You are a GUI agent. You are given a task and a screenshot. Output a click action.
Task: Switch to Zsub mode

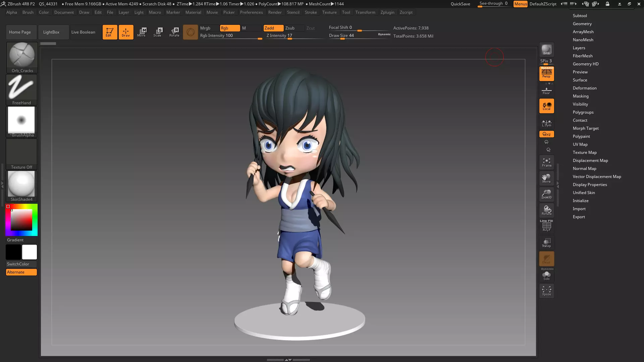click(294, 28)
